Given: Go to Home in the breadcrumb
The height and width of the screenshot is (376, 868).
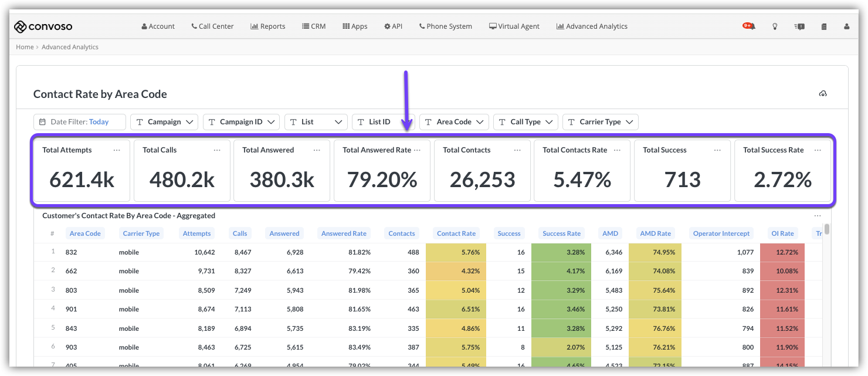Looking at the screenshot, I should point(25,47).
